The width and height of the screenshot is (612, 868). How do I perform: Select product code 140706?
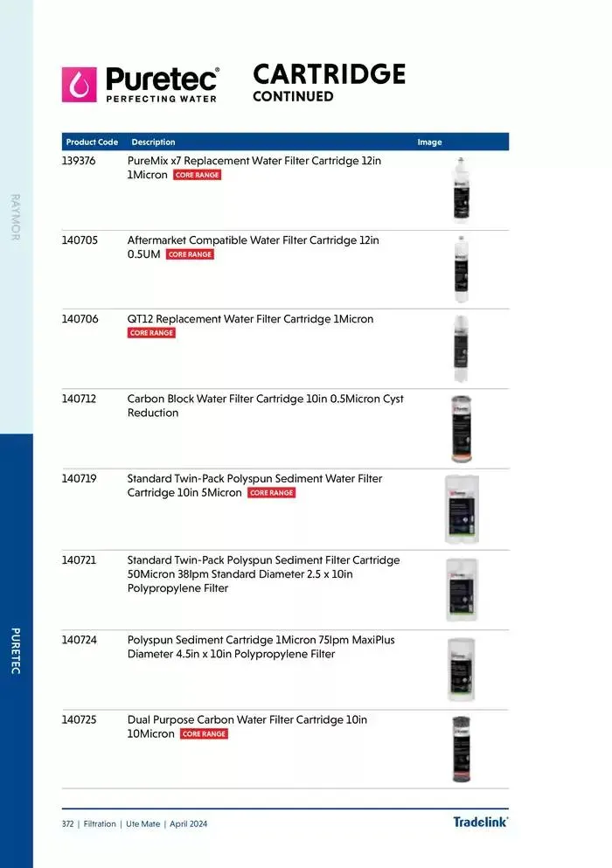pos(80,319)
